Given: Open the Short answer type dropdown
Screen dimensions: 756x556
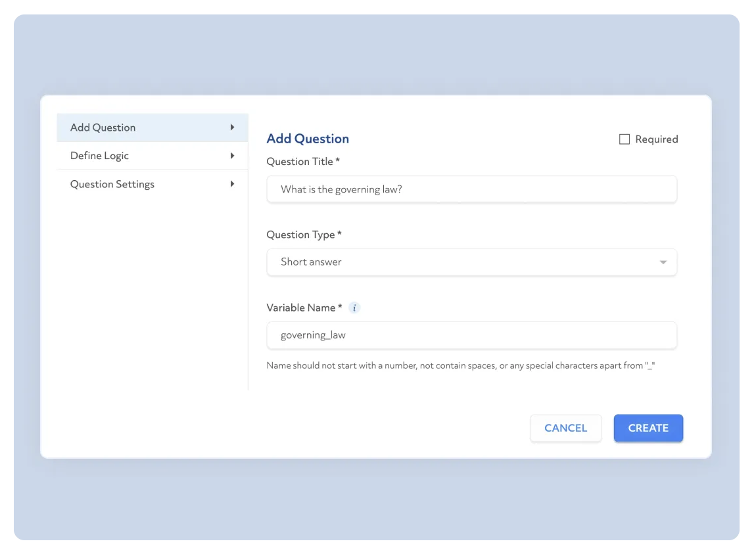Looking at the screenshot, I should (471, 262).
